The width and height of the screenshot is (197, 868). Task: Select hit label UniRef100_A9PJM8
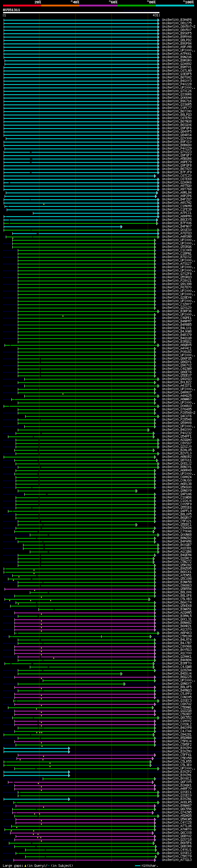177,47
